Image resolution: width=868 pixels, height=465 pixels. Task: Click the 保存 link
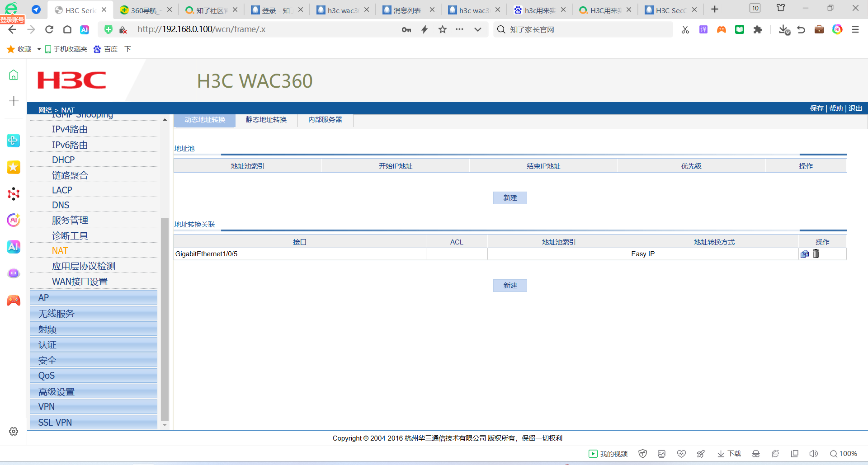pos(816,108)
